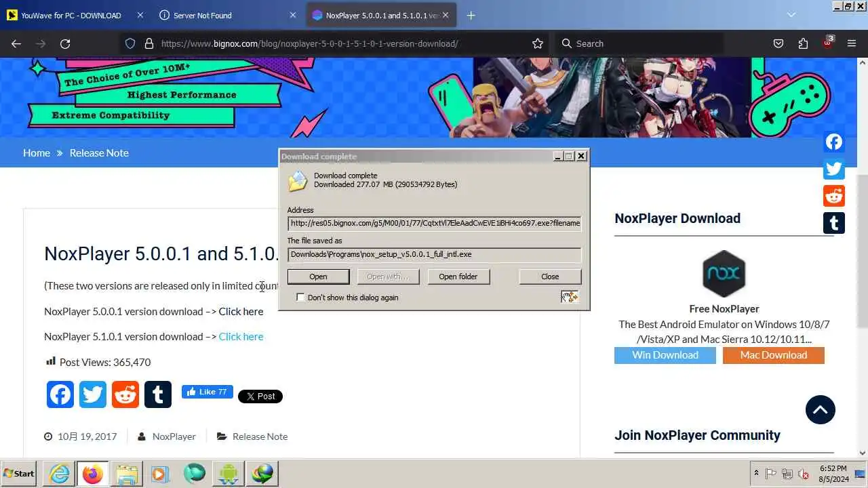Click the Nox logo in sidebar

724,274
